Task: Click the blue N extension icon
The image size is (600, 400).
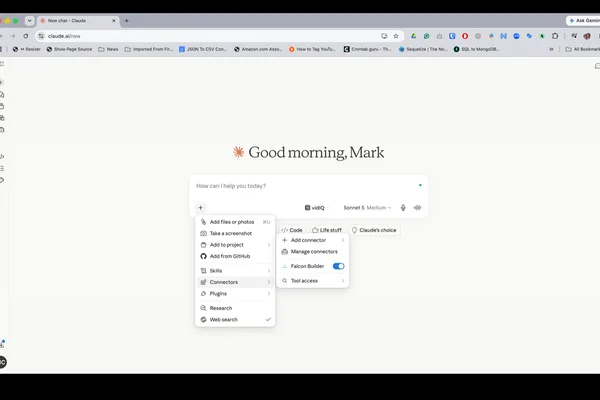Action: [504, 36]
